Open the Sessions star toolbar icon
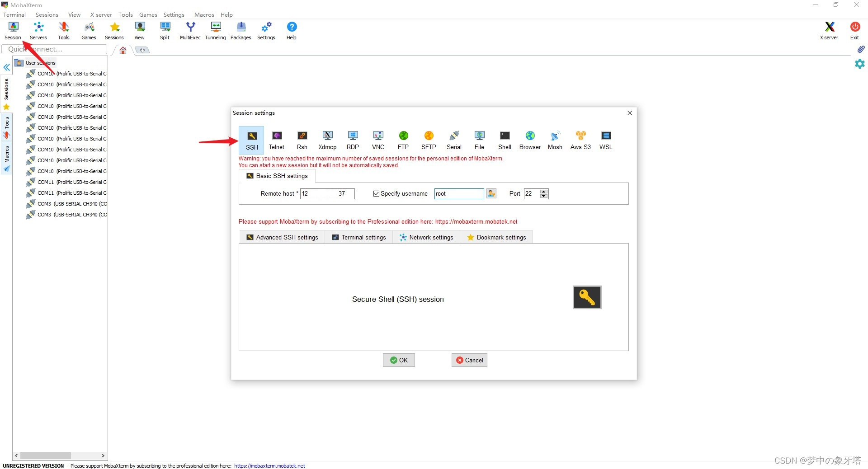Image resolution: width=868 pixels, height=469 pixels. coord(114,31)
